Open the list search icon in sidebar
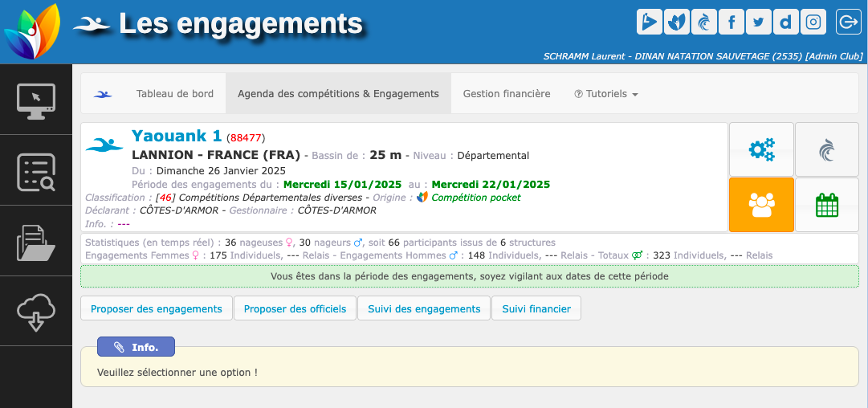868x408 pixels. click(x=36, y=172)
